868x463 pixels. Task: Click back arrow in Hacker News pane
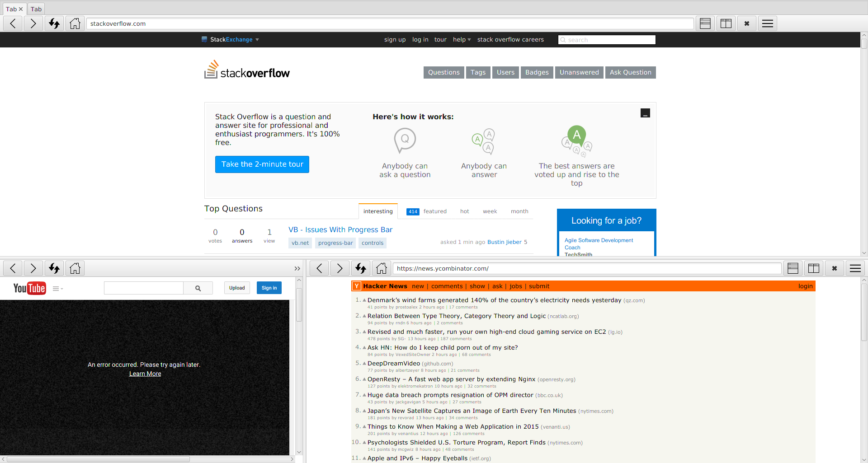319,268
